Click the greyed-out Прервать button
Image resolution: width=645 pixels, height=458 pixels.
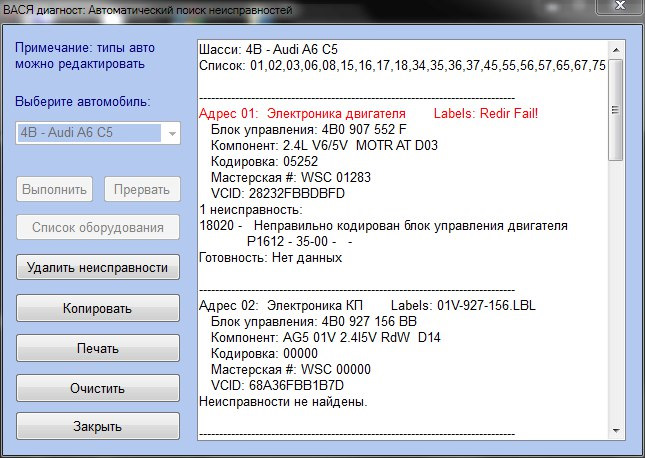point(142,189)
